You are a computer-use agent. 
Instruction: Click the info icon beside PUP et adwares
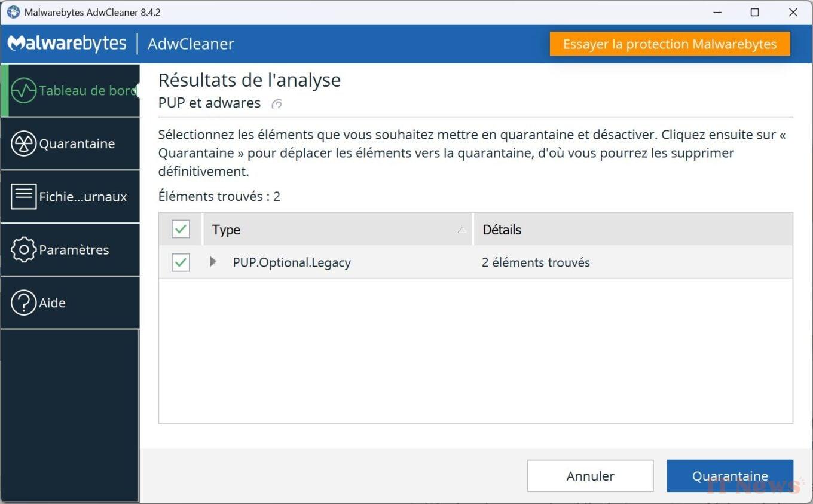tap(277, 104)
